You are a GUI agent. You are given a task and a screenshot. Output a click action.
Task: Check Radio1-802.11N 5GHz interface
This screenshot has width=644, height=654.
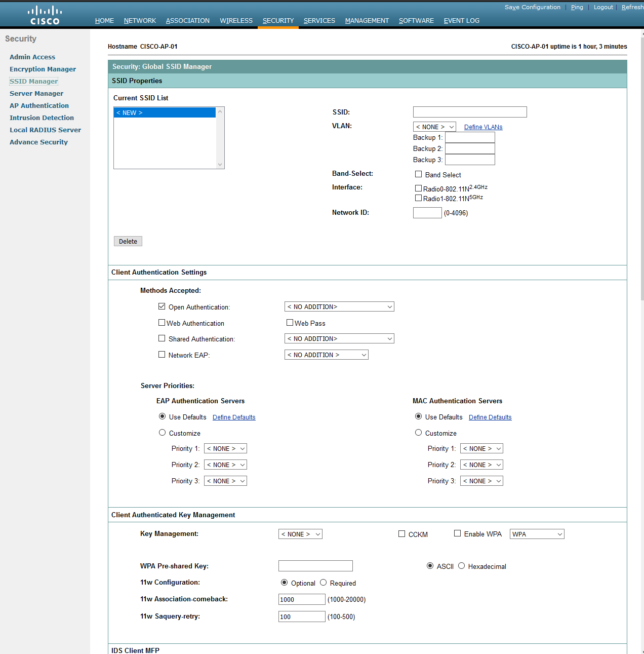pyautogui.click(x=418, y=198)
